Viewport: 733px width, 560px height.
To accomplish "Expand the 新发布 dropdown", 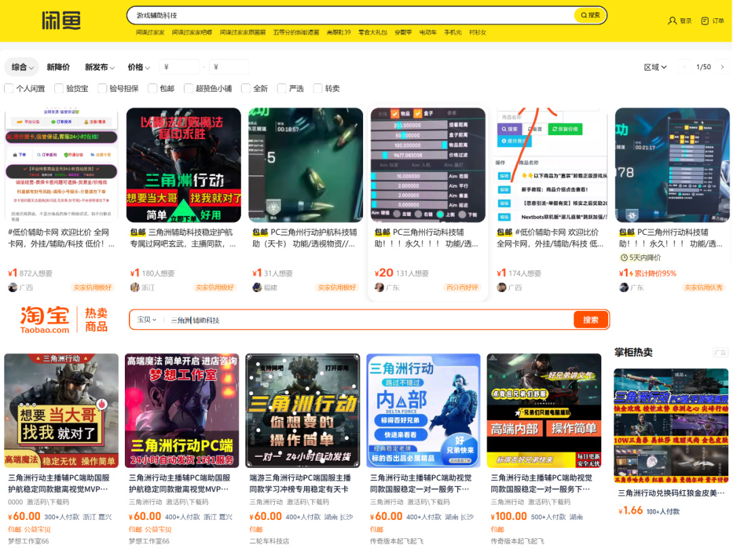I will point(100,67).
